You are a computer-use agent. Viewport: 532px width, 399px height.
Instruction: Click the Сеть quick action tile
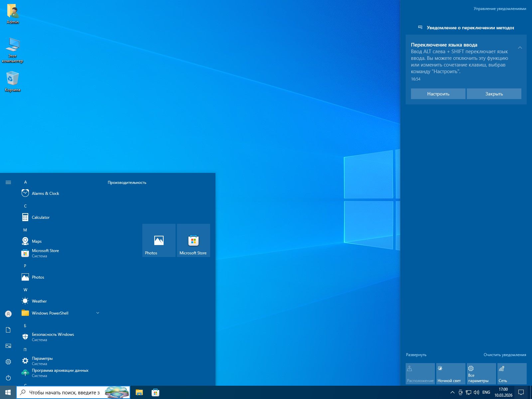(512, 374)
